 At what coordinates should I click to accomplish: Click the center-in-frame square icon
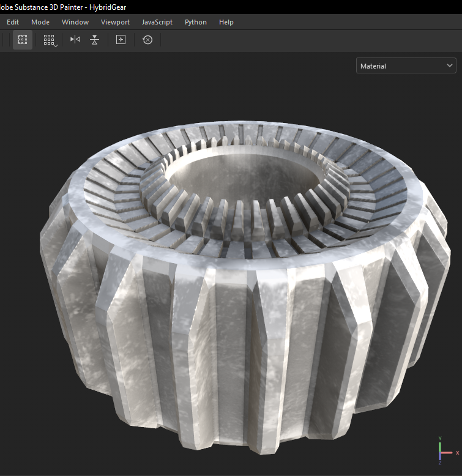coord(121,40)
